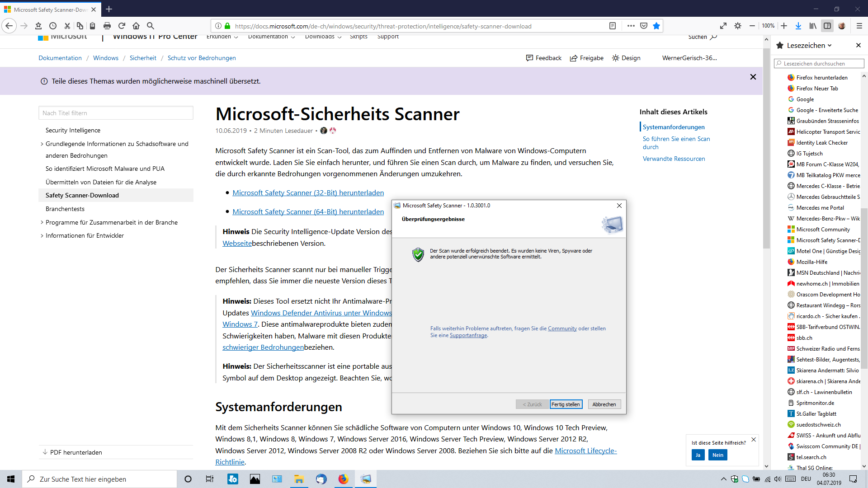Toggle reader view in address bar

[x=613, y=26]
